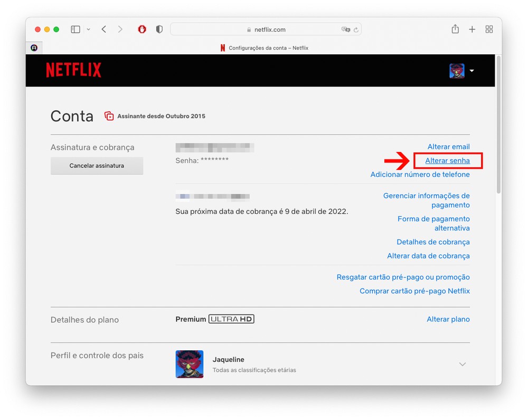Image resolution: width=528 pixels, height=420 pixels.
Task: Open the profile avatar dropdown menu
Action: pos(461,71)
